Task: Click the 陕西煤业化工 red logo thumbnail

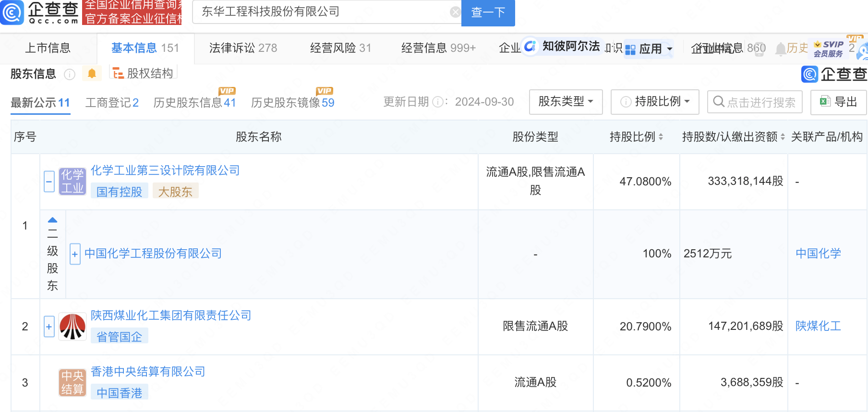Action: coord(72,327)
